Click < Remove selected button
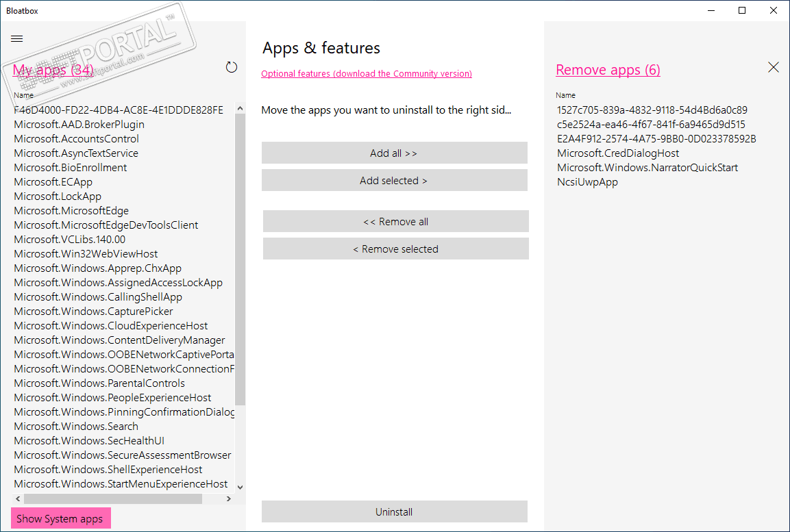This screenshot has height=532, width=790. coord(395,249)
